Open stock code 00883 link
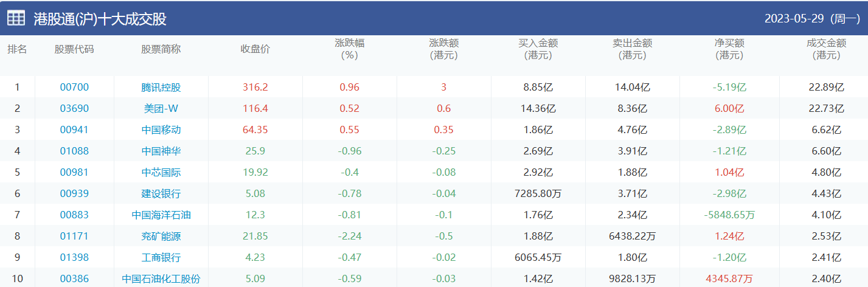 [74, 215]
